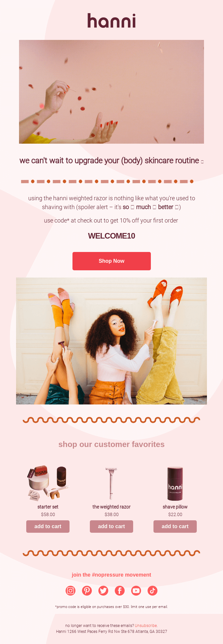Open the Twitter bird icon
The height and width of the screenshot is (644, 223).
(x=103, y=591)
